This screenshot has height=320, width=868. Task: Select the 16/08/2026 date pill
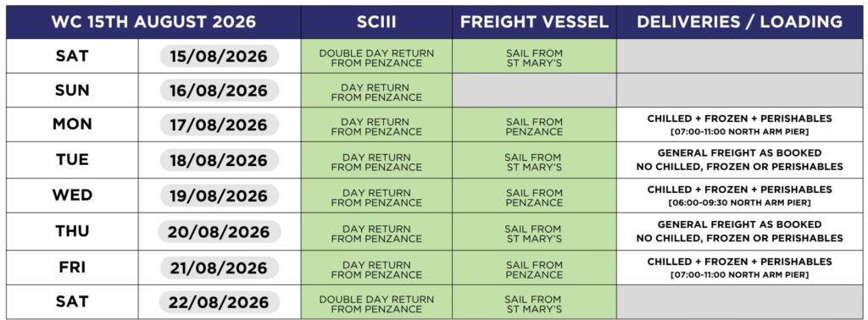pos(220,90)
